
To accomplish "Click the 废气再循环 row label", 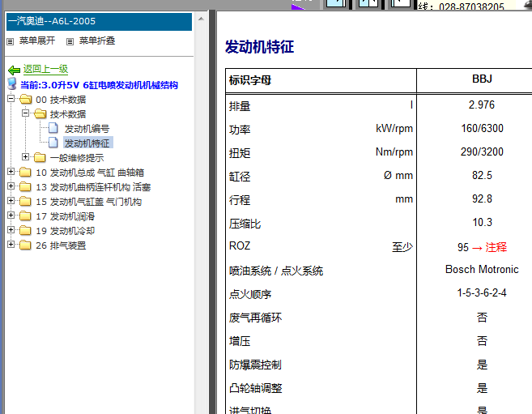I will 255,318.
